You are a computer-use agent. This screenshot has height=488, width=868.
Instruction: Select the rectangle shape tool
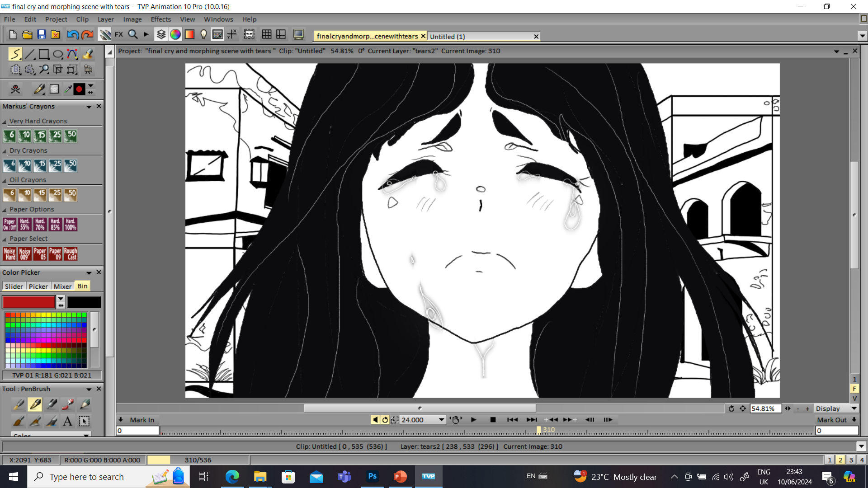click(44, 54)
